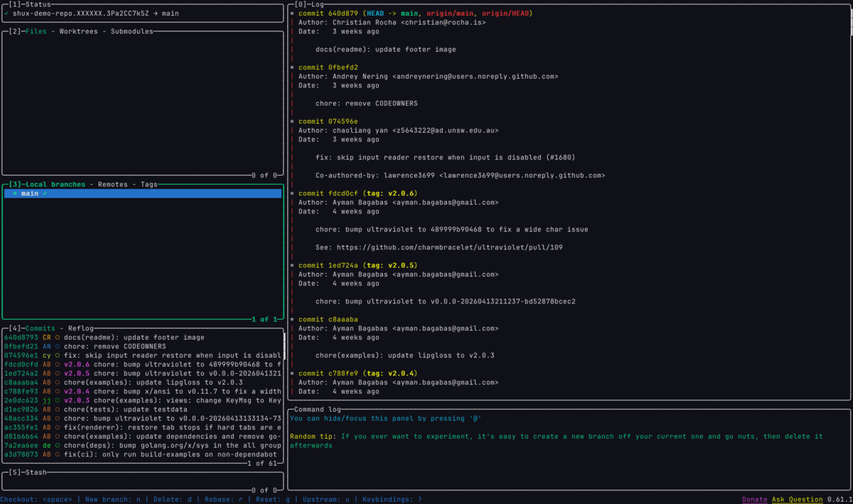
Task: Select the Local branches tab
Action: pos(55,184)
